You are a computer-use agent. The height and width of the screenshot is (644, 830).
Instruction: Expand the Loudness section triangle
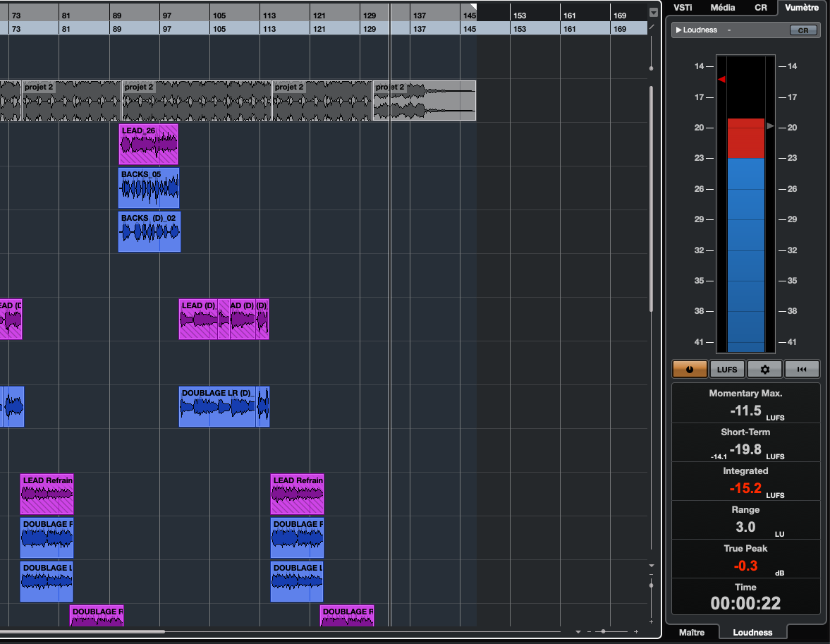678,30
